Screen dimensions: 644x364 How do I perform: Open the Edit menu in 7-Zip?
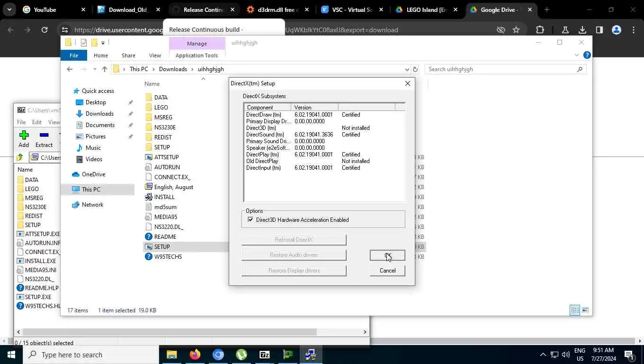(x=37, y=122)
